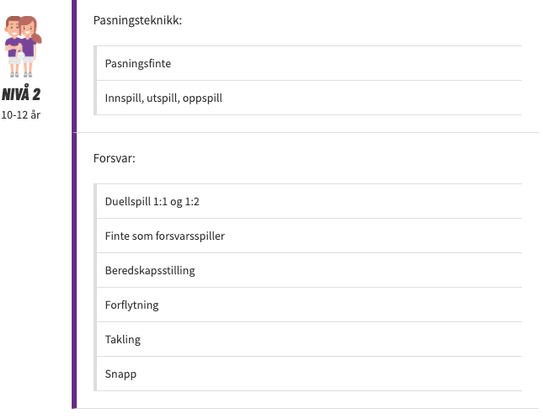Select the Takling list item

(309, 339)
